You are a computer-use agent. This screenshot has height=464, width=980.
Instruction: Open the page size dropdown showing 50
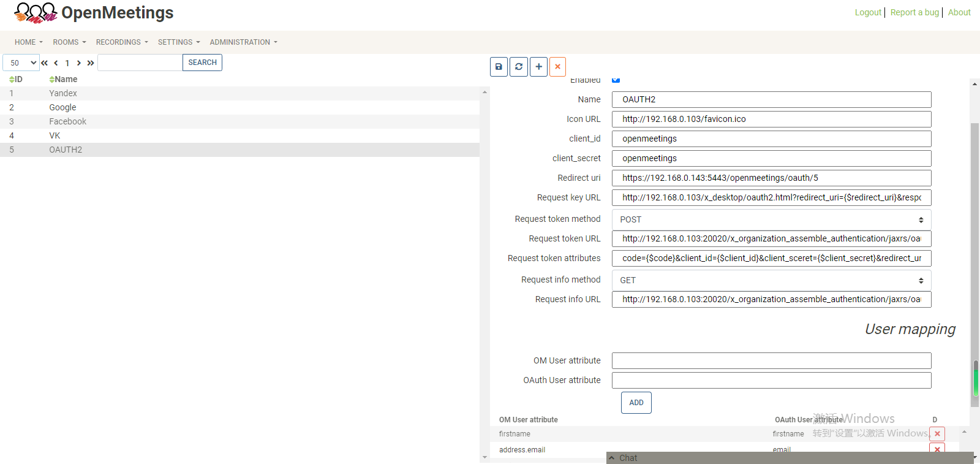coord(21,63)
